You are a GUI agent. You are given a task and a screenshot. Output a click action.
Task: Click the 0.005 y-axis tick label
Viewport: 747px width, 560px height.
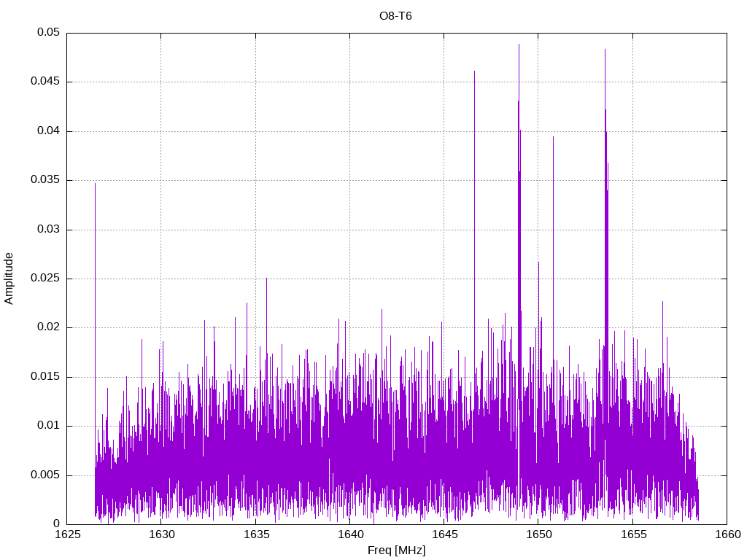45,475
